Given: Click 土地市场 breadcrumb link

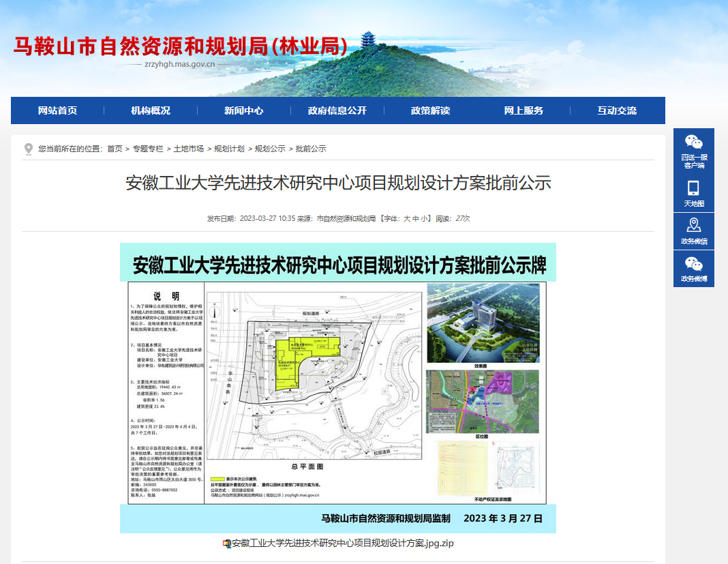Looking at the screenshot, I should click(x=189, y=149).
